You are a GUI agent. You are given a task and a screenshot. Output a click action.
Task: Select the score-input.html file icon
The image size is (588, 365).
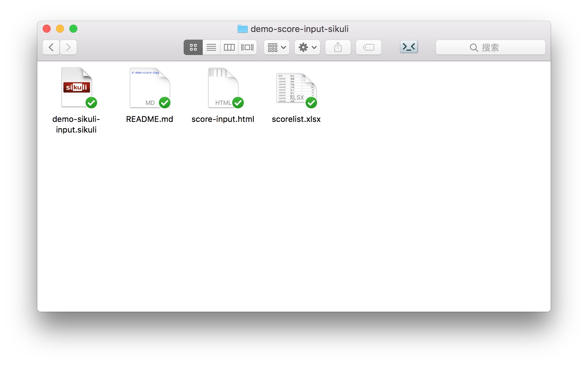tap(223, 88)
